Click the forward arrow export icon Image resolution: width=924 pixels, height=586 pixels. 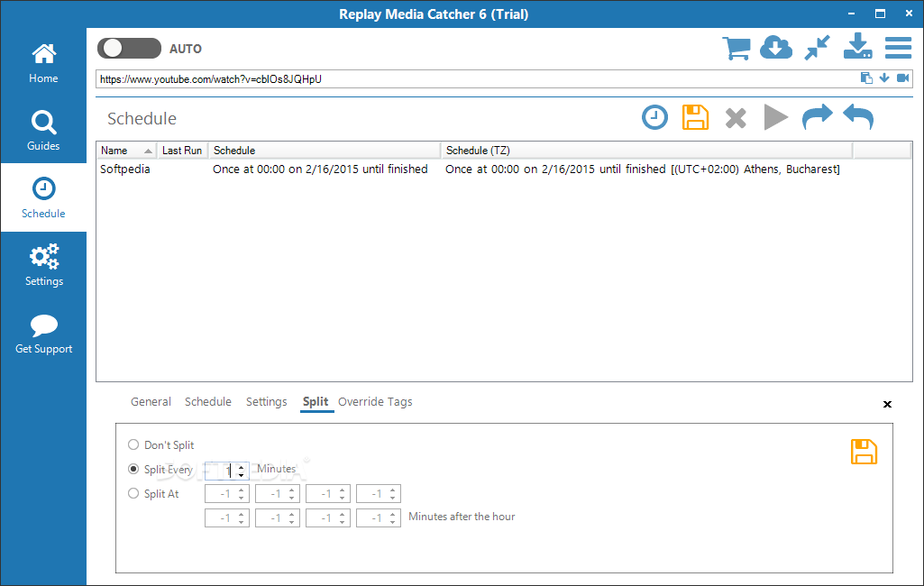pyautogui.click(x=818, y=116)
